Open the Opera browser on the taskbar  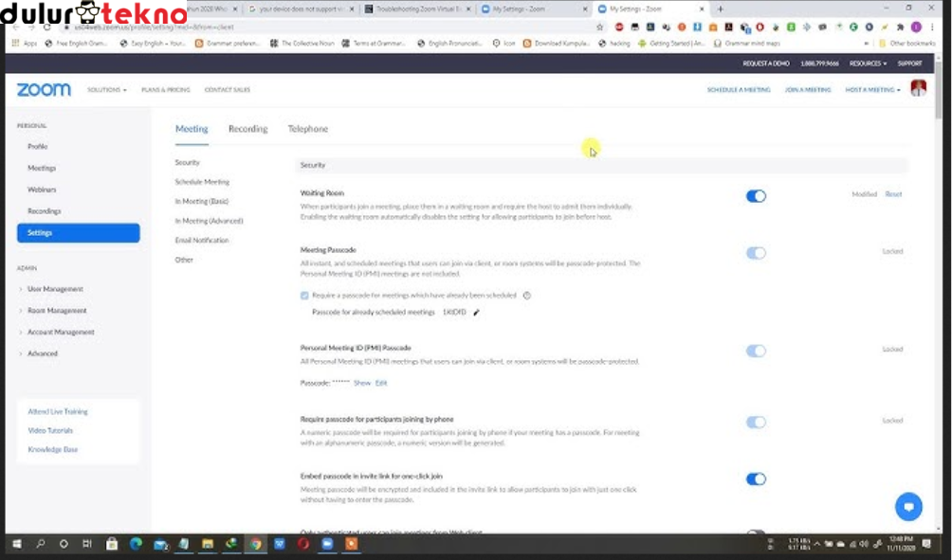(303, 544)
